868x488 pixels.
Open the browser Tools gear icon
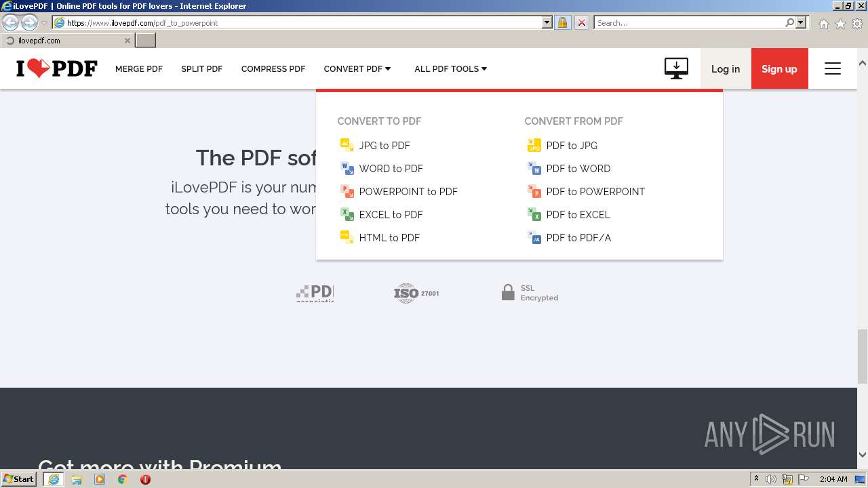[x=857, y=24]
